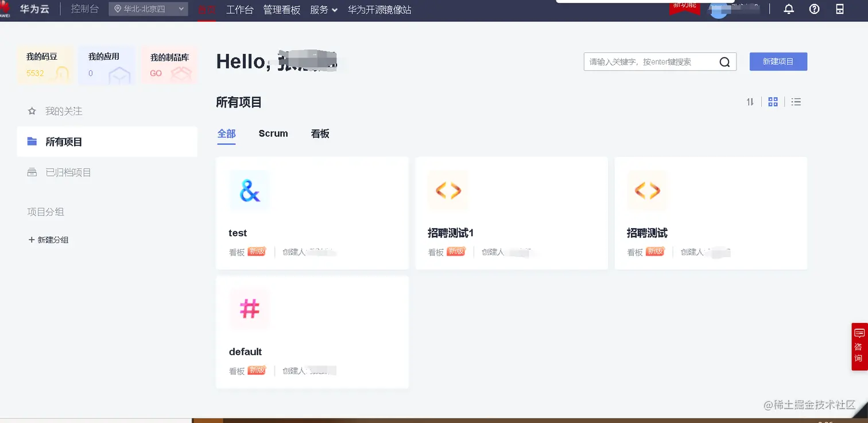Open 已归档项目 in sidebar
This screenshot has height=423, width=868.
point(68,172)
